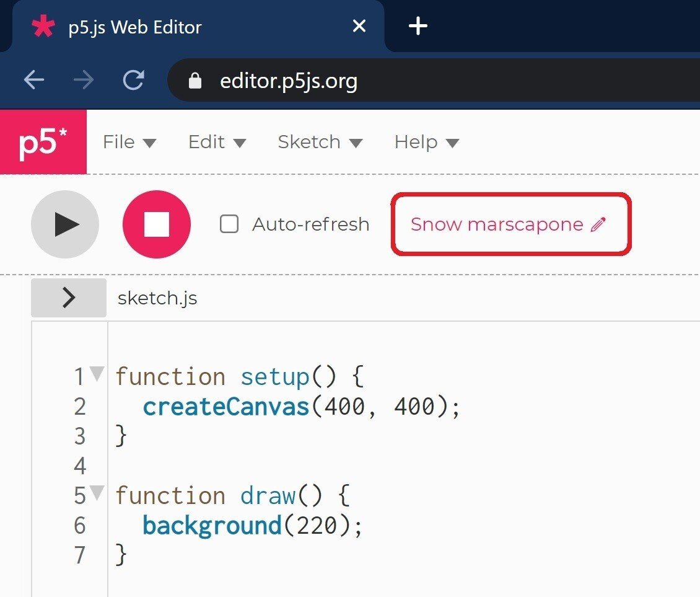Collapse the draw function at line 5
The image size is (700, 597).
coord(97,493)
